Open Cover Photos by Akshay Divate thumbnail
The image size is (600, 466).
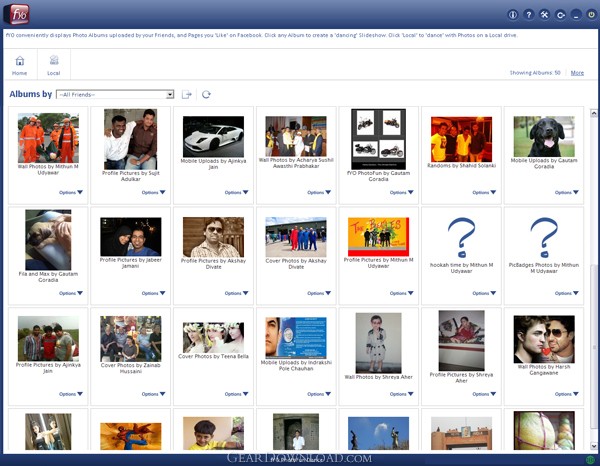coord(296,237)
